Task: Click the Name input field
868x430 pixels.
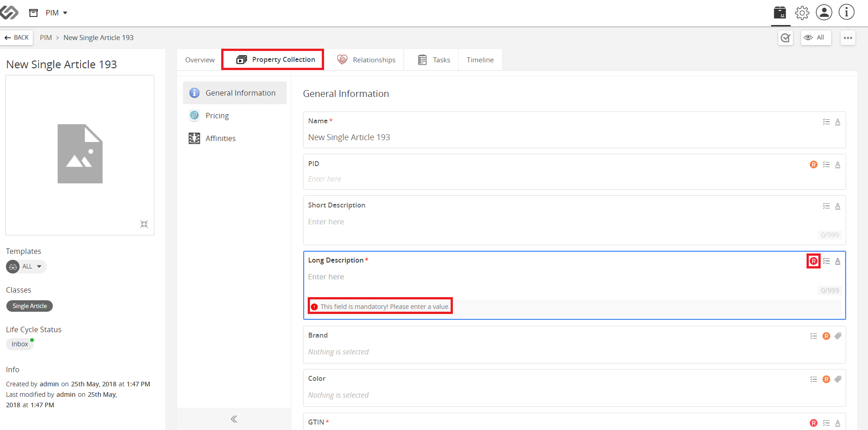Action: tap(574, 137)
